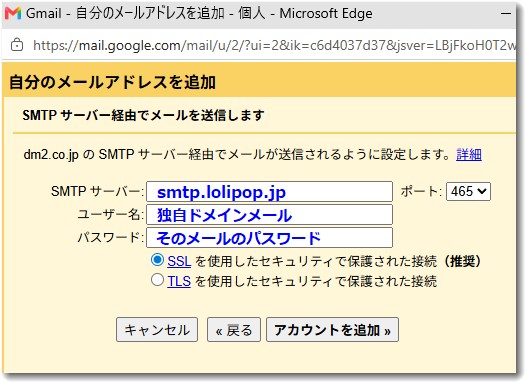Open the SSL link

pyautogui.click(x=179, y=261)
